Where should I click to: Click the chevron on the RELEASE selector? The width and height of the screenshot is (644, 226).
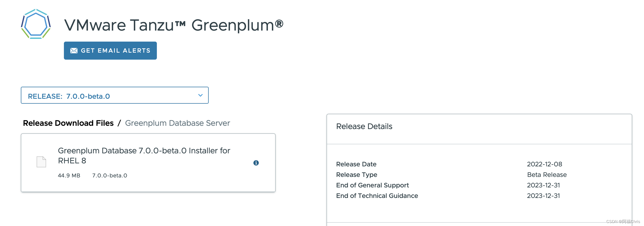point(200,95)
